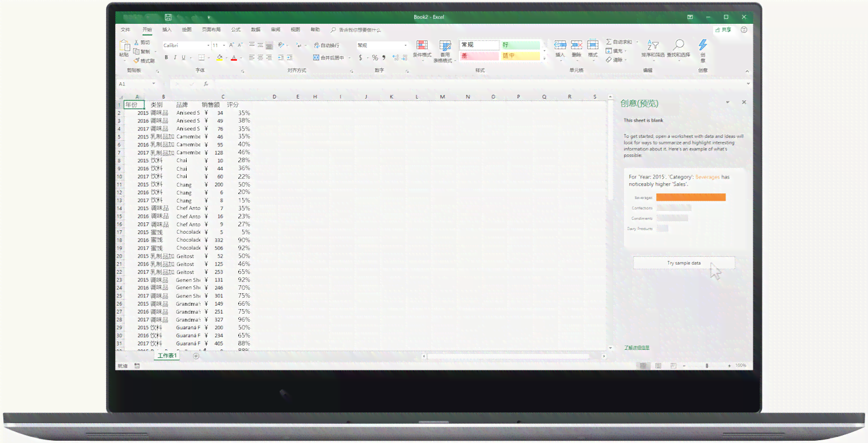This screenshot has width=868, height=443.
Task: Apply the currency $ format
Action: tap(360, 57)
